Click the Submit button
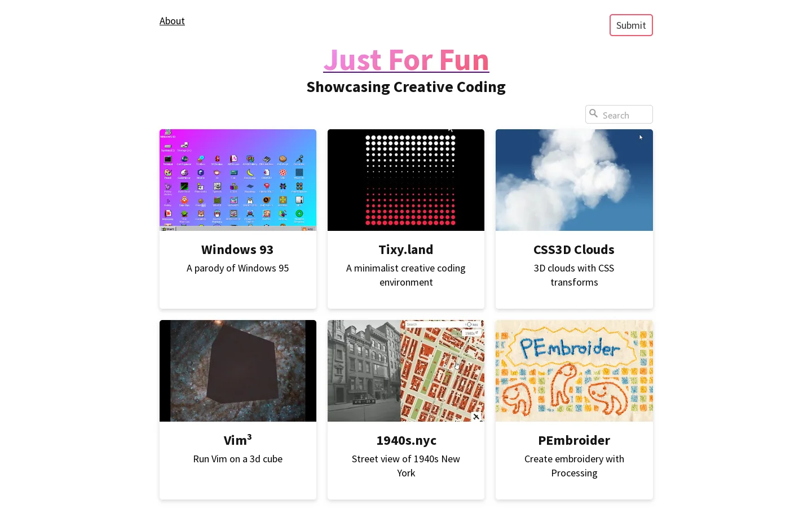812x508 pixels. click(x=631, y=25)
